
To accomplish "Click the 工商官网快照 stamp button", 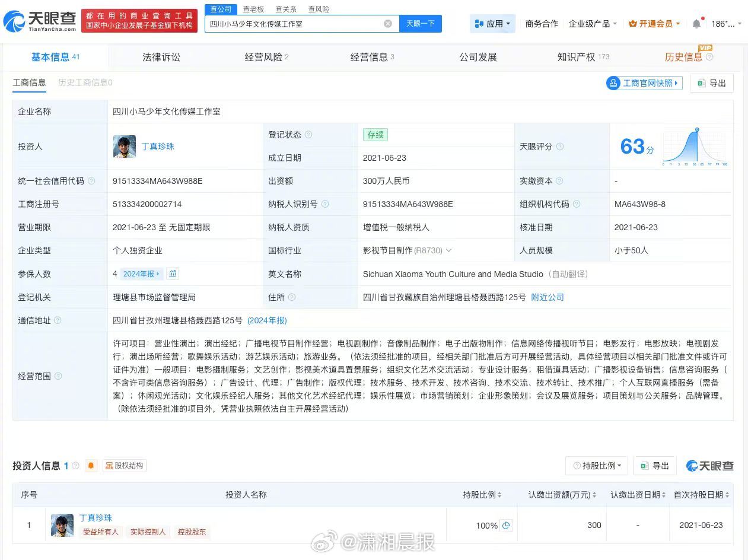I will coord(644,83).
